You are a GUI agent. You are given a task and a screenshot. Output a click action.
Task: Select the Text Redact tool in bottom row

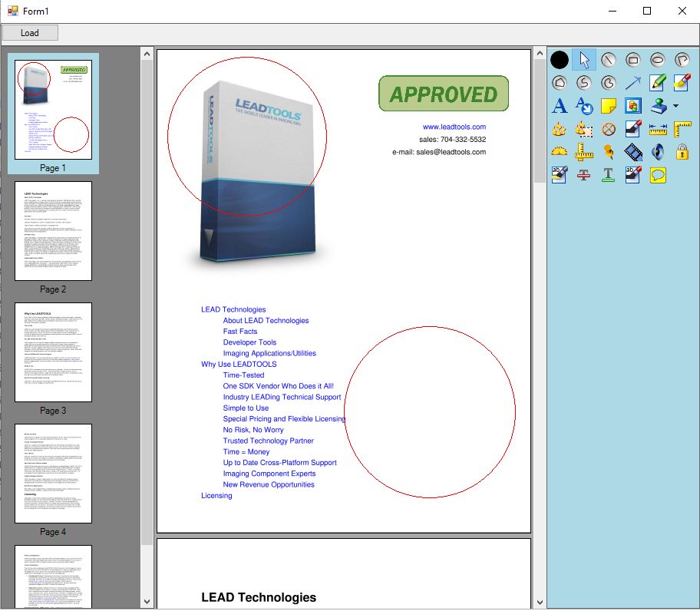(x=633, y=175)
